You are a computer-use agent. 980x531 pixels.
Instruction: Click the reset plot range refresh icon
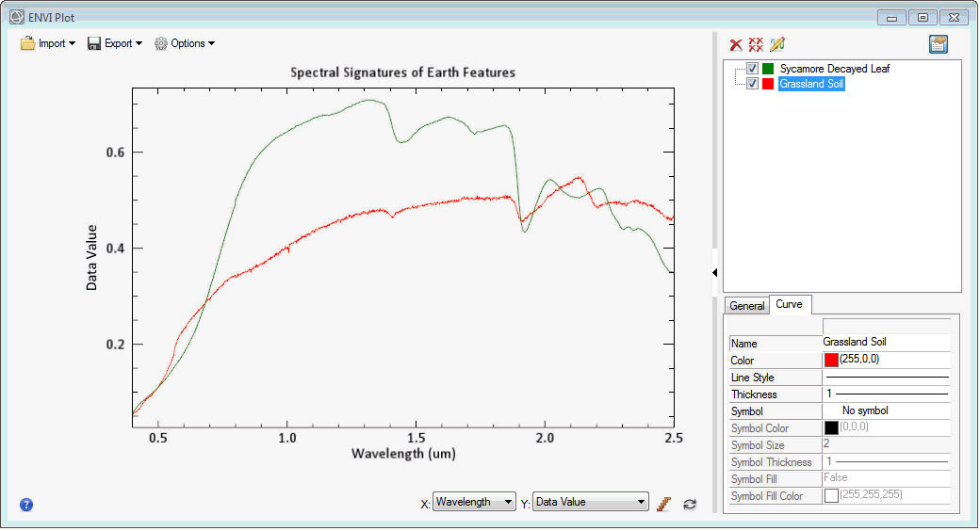pos(690,503)
